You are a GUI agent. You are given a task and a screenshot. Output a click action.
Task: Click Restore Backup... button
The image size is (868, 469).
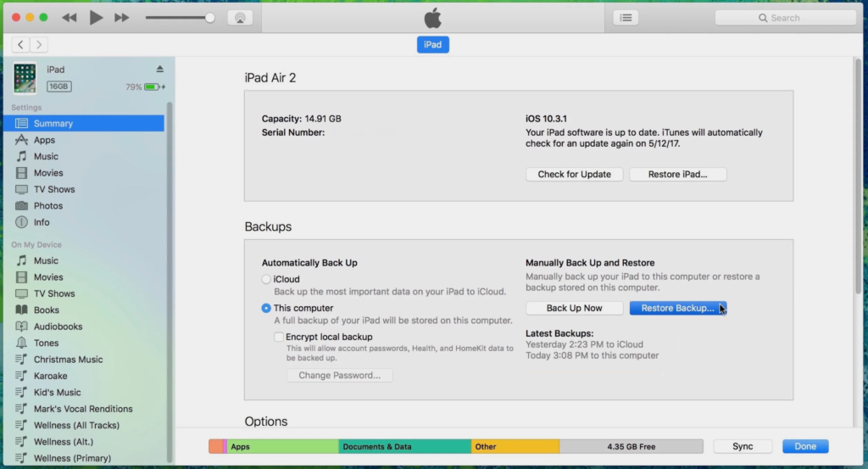coord(678,309)
